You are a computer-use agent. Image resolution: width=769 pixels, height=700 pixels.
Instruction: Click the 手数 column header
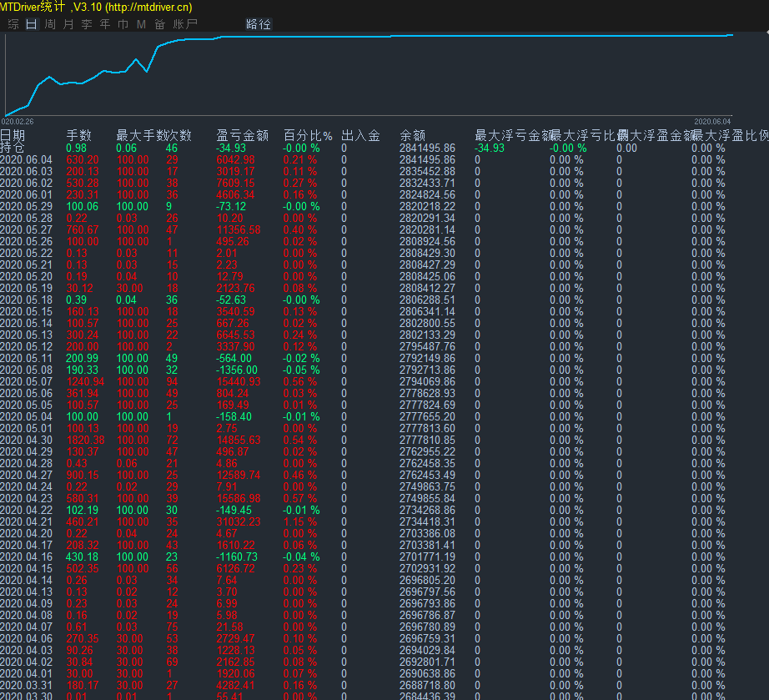coord(79,135)
